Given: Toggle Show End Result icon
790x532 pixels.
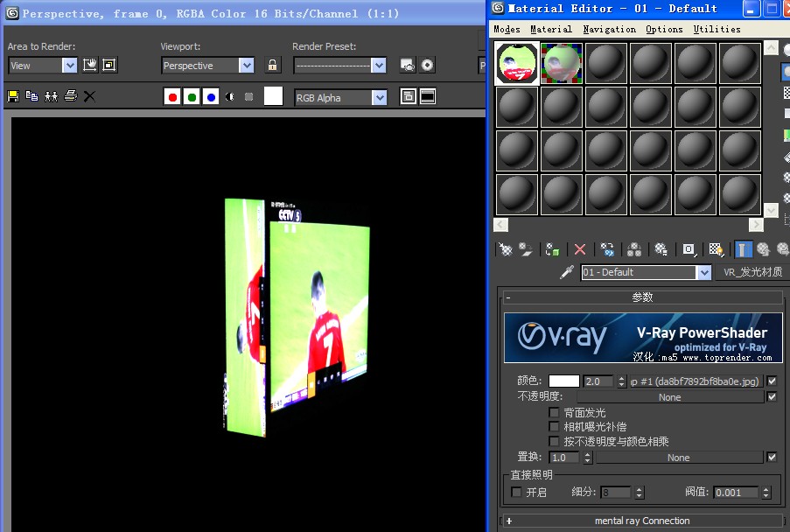Looking at the screenshot, I should (743, 248).
